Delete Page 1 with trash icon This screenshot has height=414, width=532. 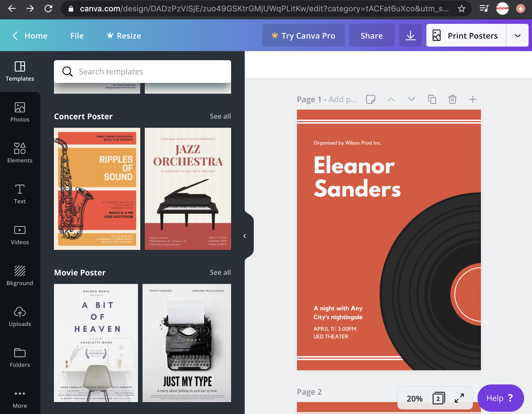pyautogui.click(x=452, y=99)
